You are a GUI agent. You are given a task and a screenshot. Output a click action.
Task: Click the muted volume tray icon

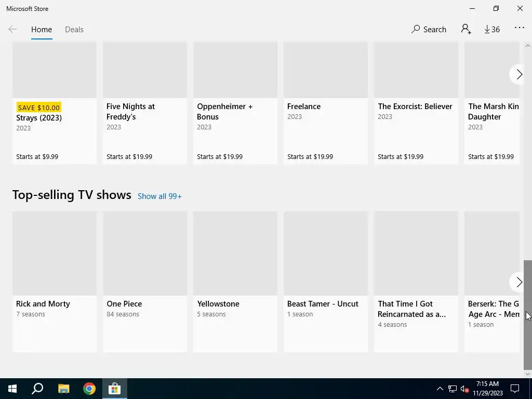click(x=464, y=389)
